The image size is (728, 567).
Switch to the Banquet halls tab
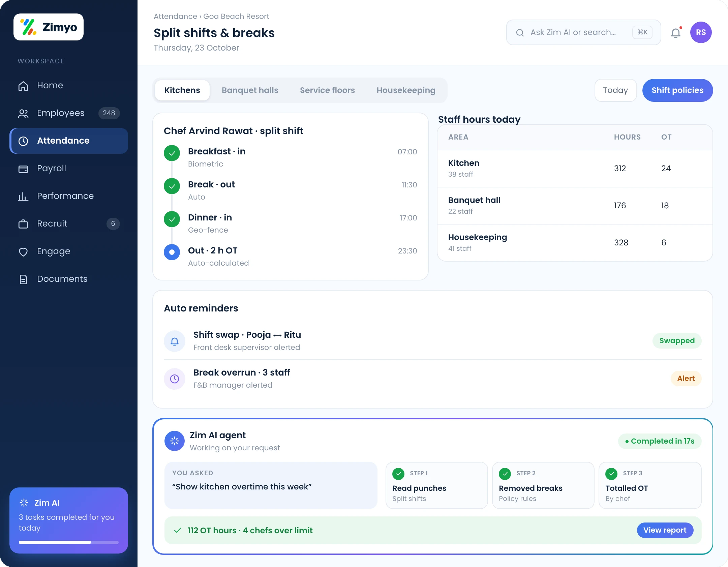[250, 90]
